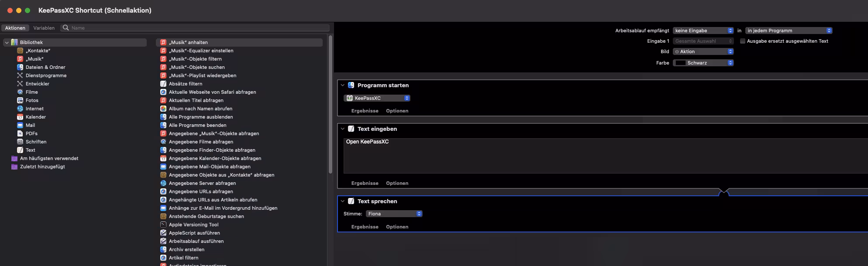868x266 pixels.
Task: Select the Fotos category icon
Action: coord(20,100)
